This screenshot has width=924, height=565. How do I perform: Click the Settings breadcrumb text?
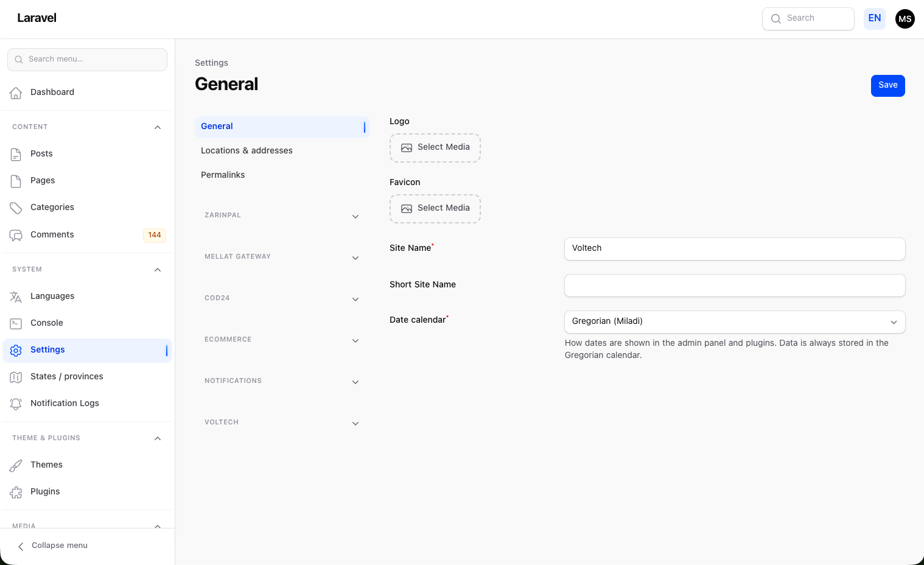211,63
